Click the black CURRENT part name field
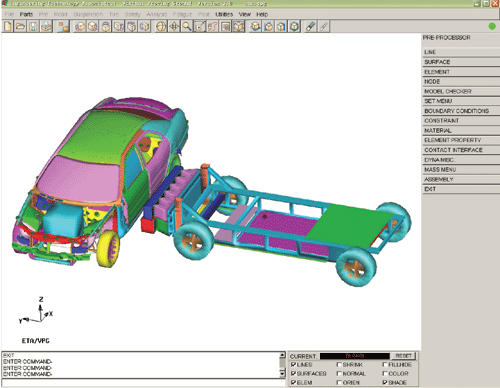Image resolution: width=500 pixels, height=388 pixels. (x=355, y=356)
